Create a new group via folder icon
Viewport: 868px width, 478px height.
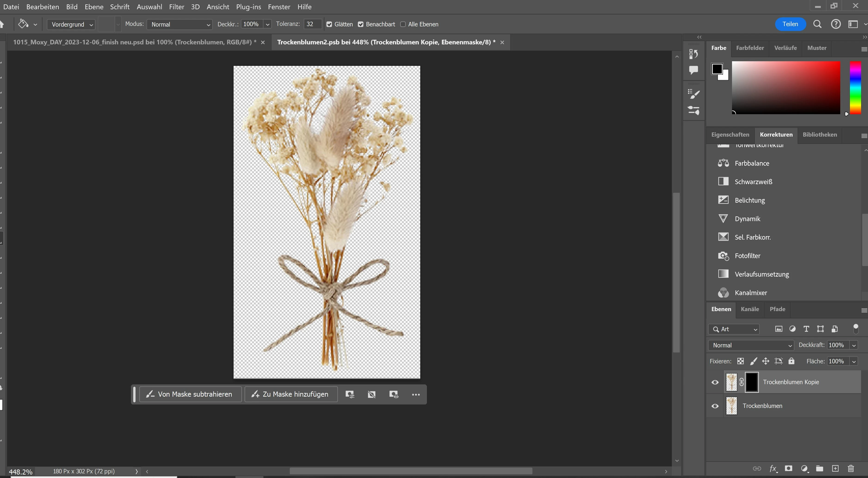point(819,469)
